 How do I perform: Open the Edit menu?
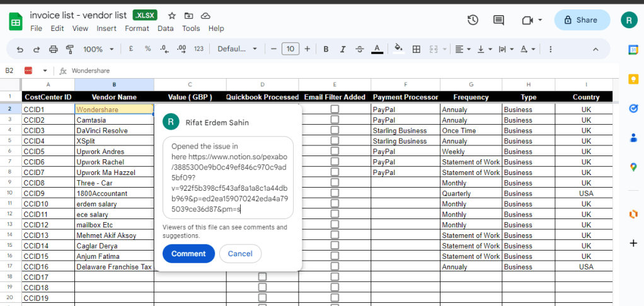[x=57, y=28]
